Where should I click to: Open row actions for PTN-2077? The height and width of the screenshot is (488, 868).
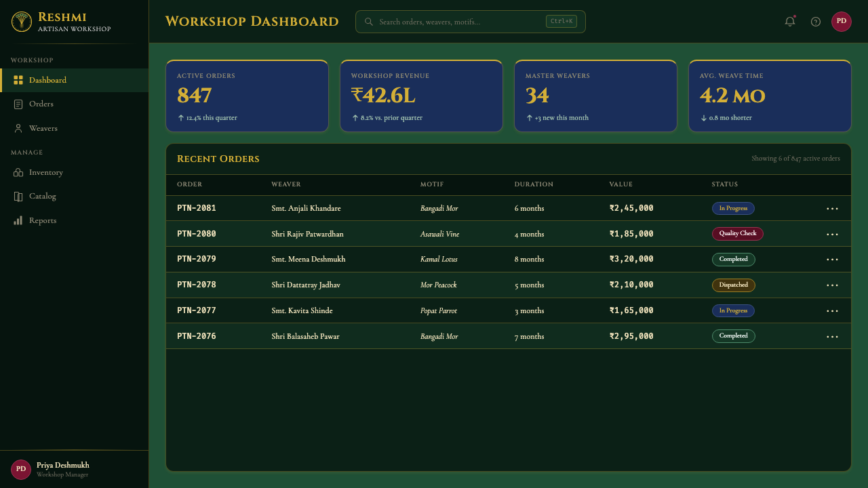832,311
